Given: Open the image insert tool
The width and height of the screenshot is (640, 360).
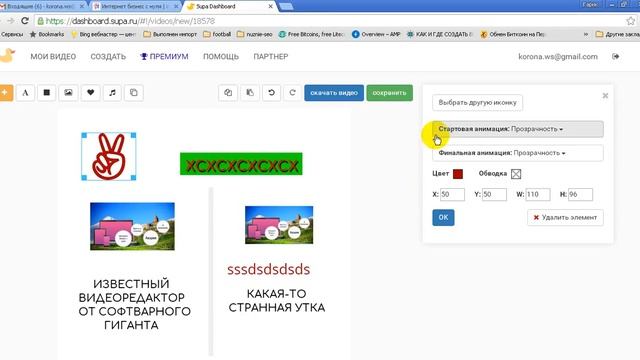Looking at the screenshot, I should [x=68, y=93].
